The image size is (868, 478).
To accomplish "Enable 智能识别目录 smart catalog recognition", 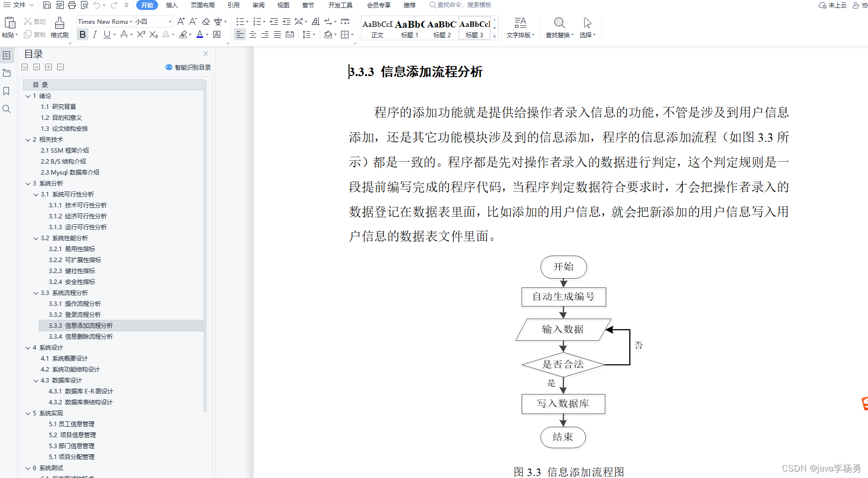I will click(187, 67).
